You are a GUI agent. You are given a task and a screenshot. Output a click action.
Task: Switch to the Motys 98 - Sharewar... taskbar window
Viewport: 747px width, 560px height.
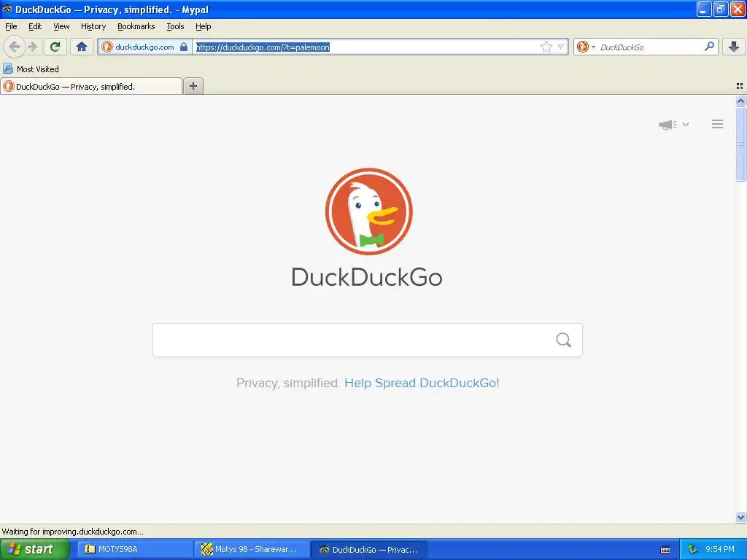(x=252, y=549)
